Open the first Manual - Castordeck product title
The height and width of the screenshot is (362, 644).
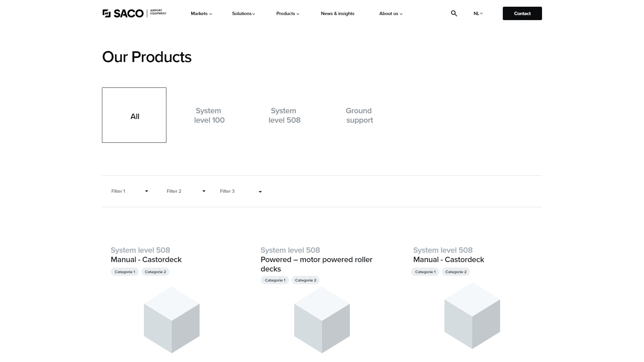pos(146,260)
